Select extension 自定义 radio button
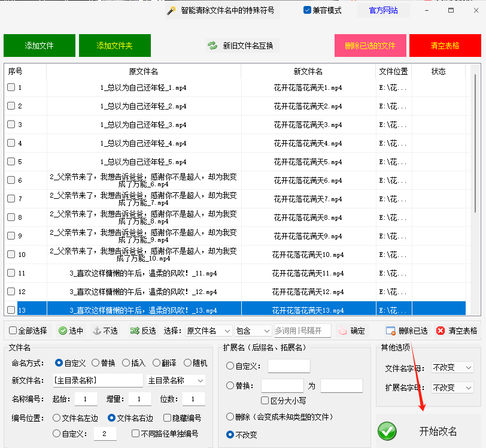 (x=230, y=366)
